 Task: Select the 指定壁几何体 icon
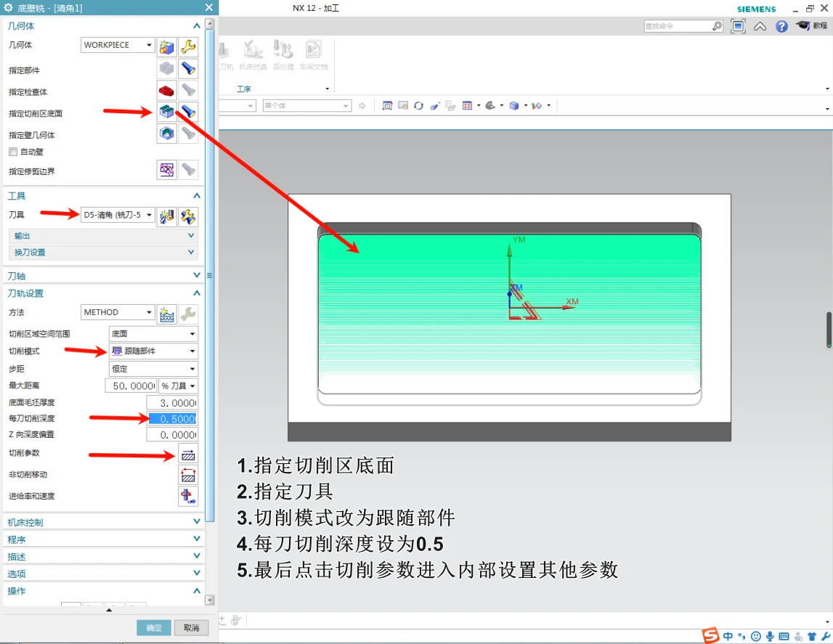(166, 133)
